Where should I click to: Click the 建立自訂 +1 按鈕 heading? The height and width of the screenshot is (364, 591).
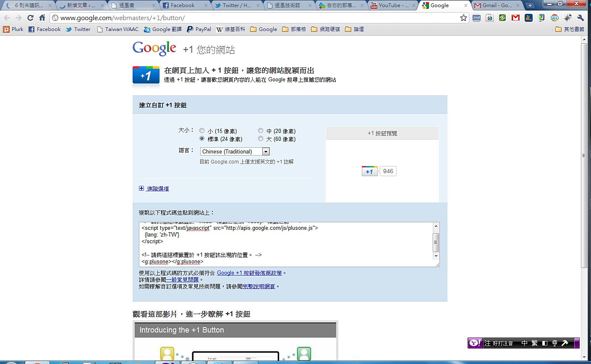[x=163, y=105]
